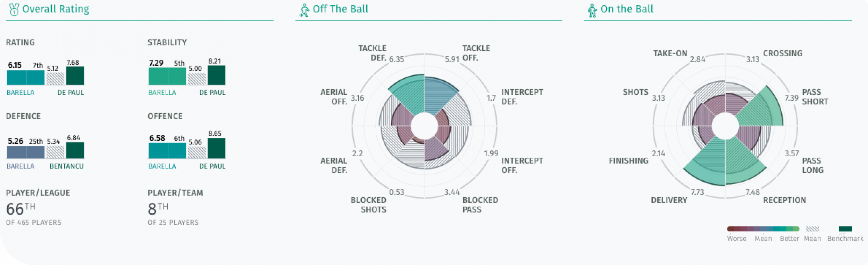Click the dark green Benchmark legend swatch

tap(845, 229)
